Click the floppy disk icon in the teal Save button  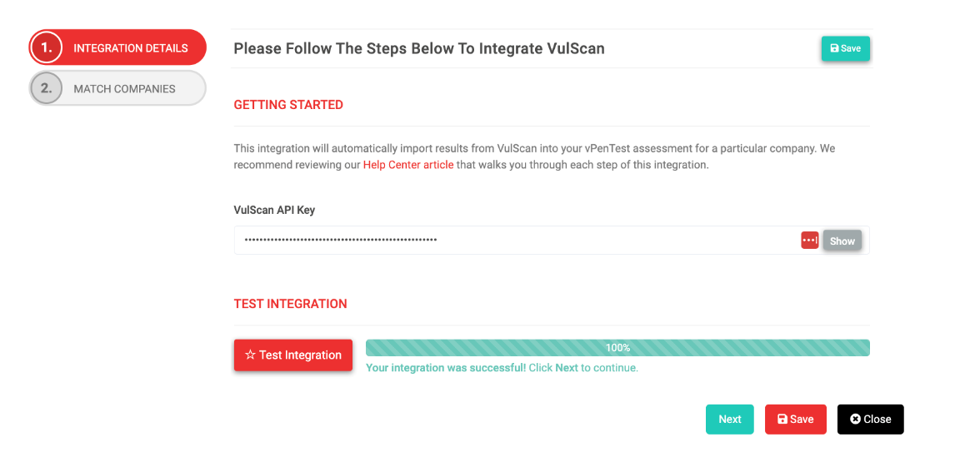[835, 48]
